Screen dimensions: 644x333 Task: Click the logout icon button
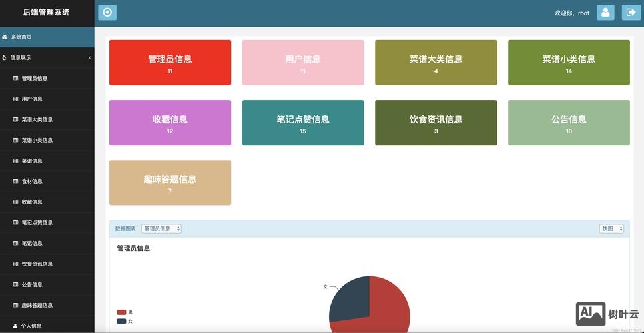click(631, 12)
